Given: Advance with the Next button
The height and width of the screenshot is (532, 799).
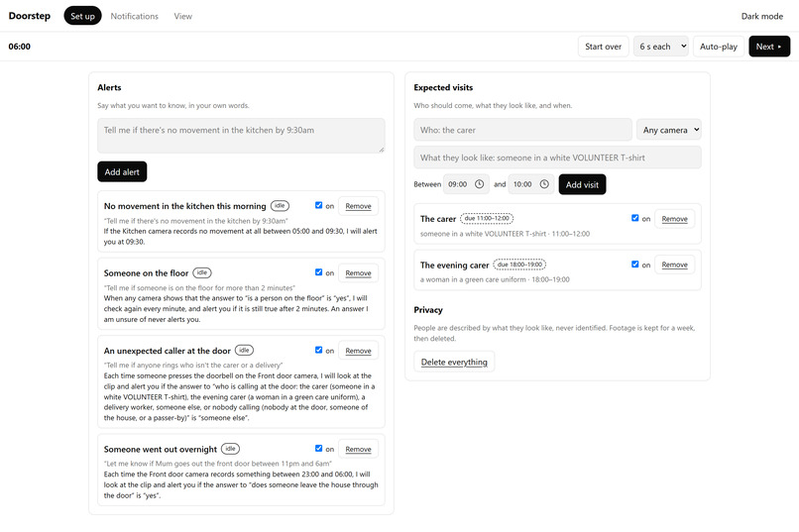Looking at the screenshot, I should (769, 47).
